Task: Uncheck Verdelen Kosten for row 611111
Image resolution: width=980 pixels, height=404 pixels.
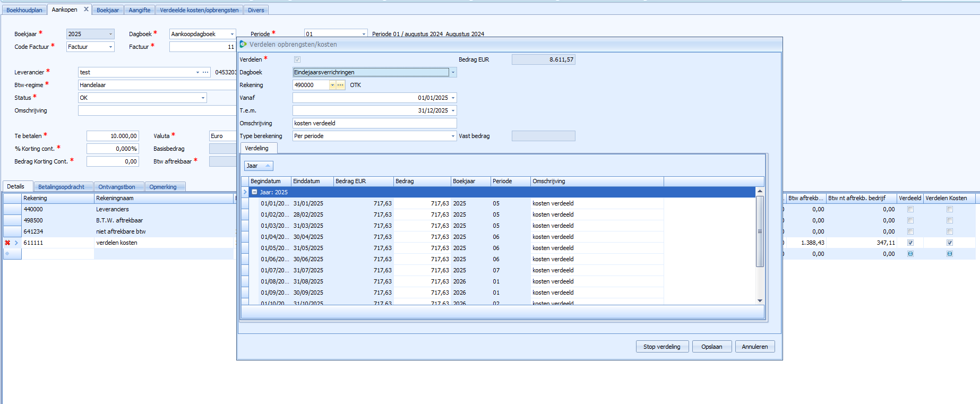Action: (x=950, y=243)
